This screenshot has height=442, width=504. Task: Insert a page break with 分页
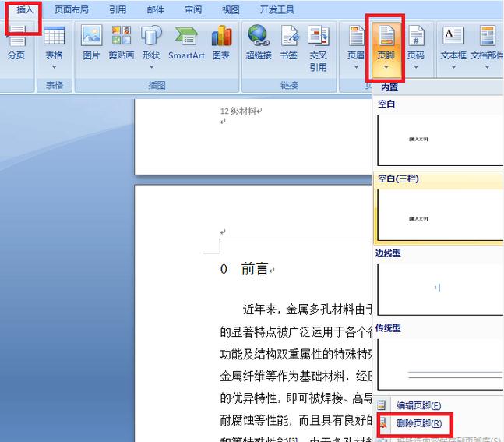(16, 44)
